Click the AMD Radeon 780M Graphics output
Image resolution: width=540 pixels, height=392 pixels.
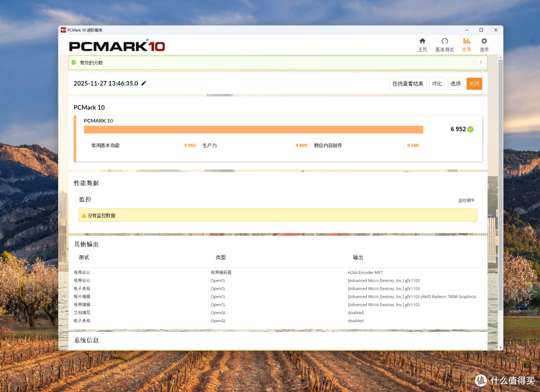[412, 296]
